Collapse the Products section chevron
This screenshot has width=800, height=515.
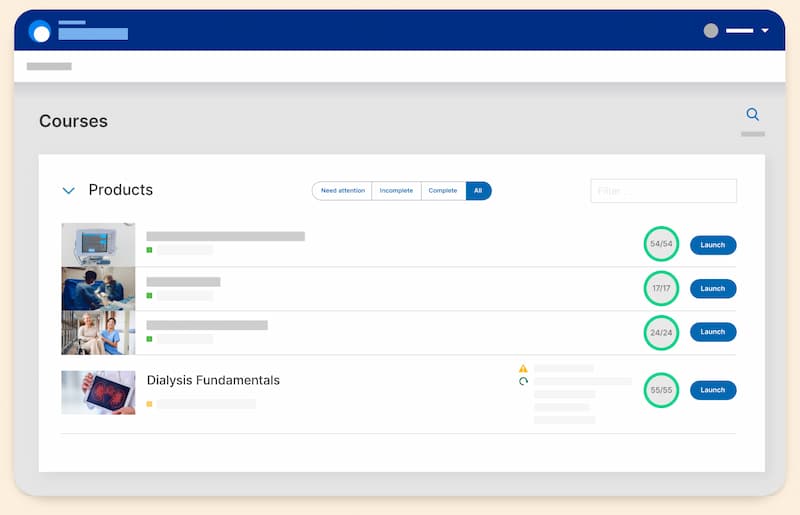[x=69, y=190]
